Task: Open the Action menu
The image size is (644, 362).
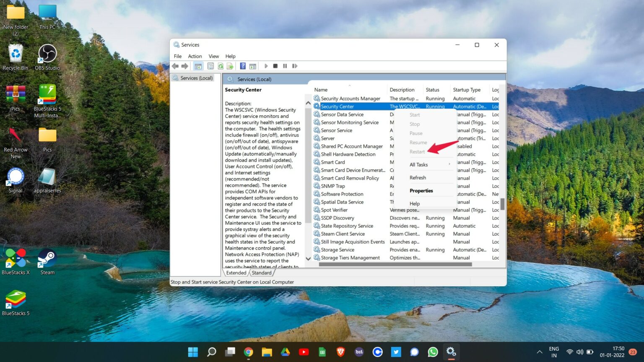Action: click(195, 56)
